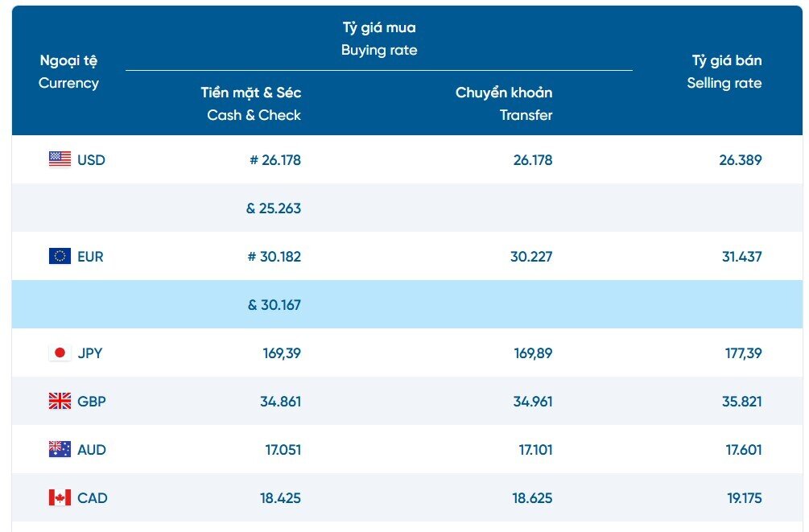
Task: Click the Transfer column header
Action: tap(505, 104)
